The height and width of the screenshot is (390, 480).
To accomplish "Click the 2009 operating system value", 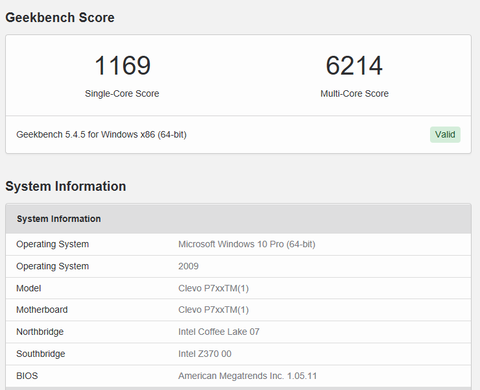I will pos(188,266).
